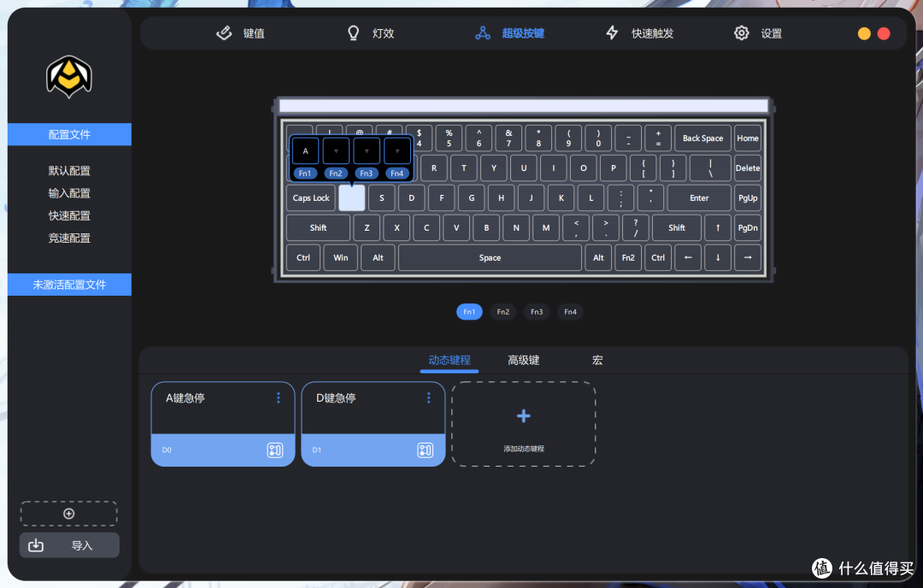The width and height of the screenshot is (923, 588).
Task: Select the A键急停 card
Action: point(222,424)
